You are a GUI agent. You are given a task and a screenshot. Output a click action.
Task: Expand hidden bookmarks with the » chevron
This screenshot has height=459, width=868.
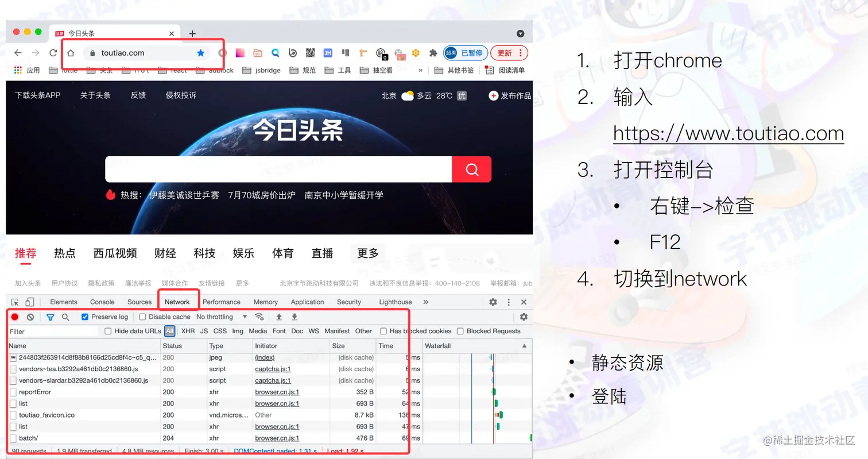pos(421,70)
